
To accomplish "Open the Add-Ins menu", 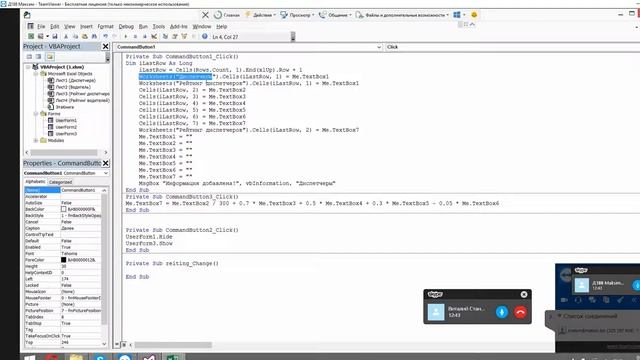I will pos(179,27).
